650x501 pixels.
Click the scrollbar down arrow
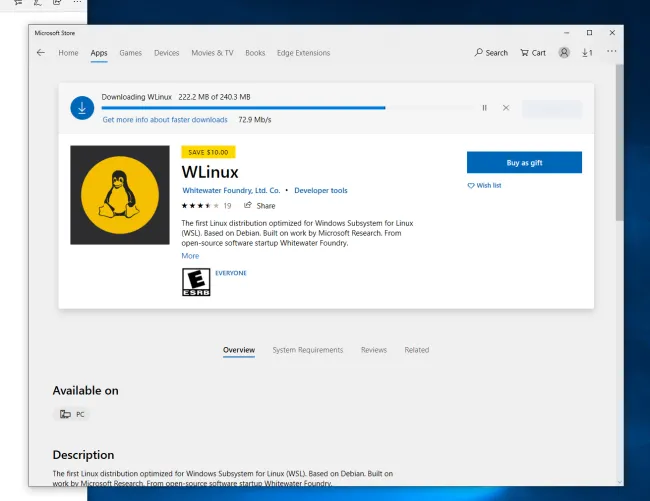619,482
